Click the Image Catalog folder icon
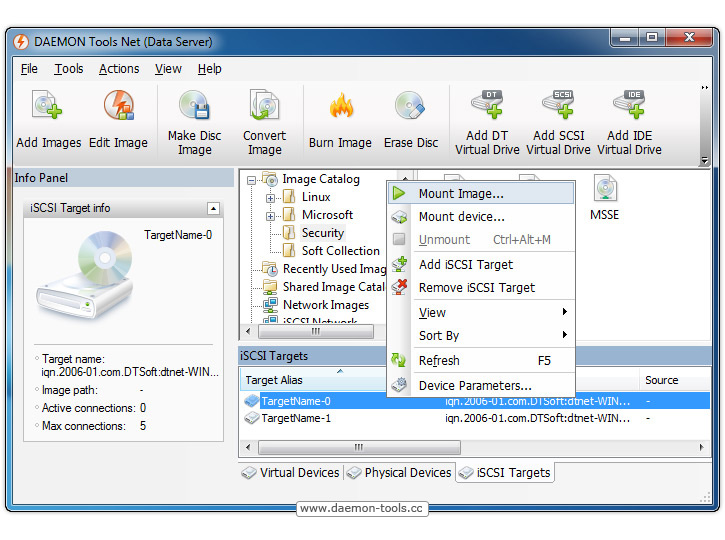This screenshot has height=540, width=725. coord(270,178)
